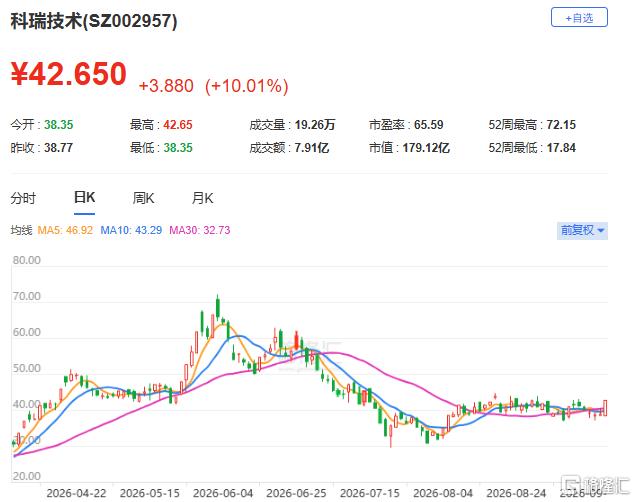Image resolution: width=636 pixels, height=502 pixels.
Task: Click the 市值 value 179.12亿
Action: coord(426,148)
